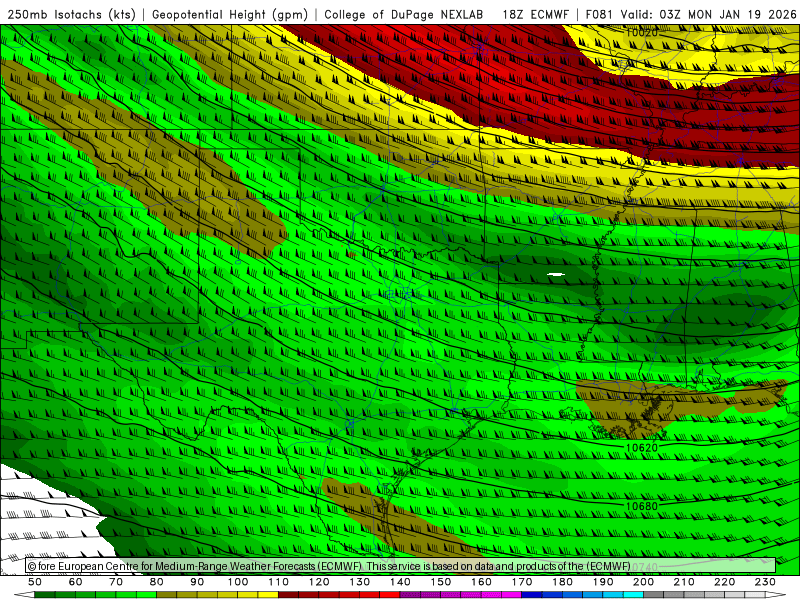
Task: Click the 150 label on the color scale
Action: (440, 582)
